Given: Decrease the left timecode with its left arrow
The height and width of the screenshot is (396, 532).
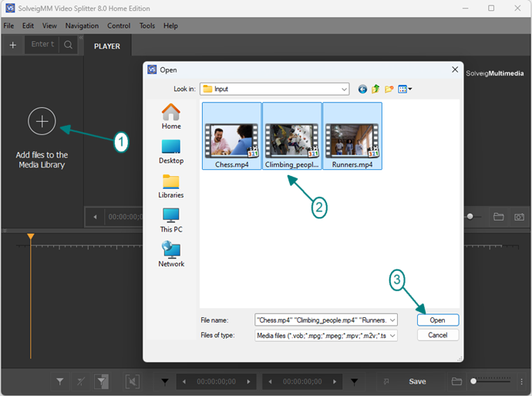Looking at the screenshot, I should [x=184, y=382].
